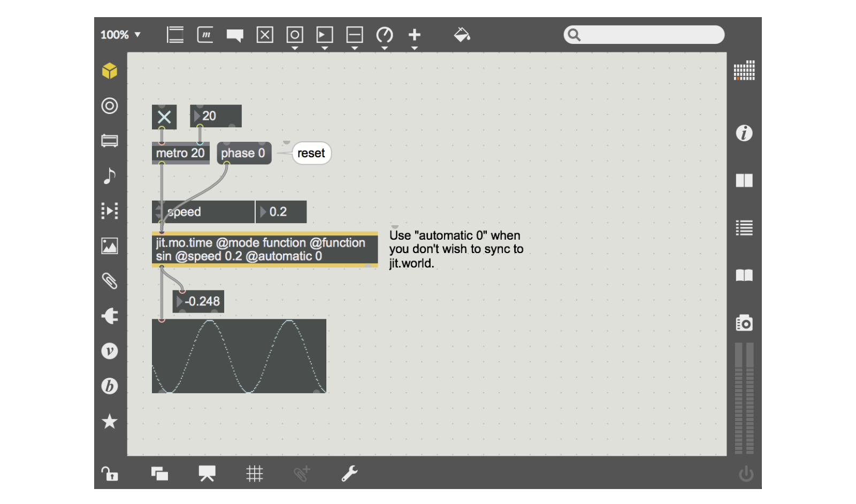The width and height of the screenshot is (856, 504).
Task: Open new view from bottom toolbar
Action: pos(159,474)
